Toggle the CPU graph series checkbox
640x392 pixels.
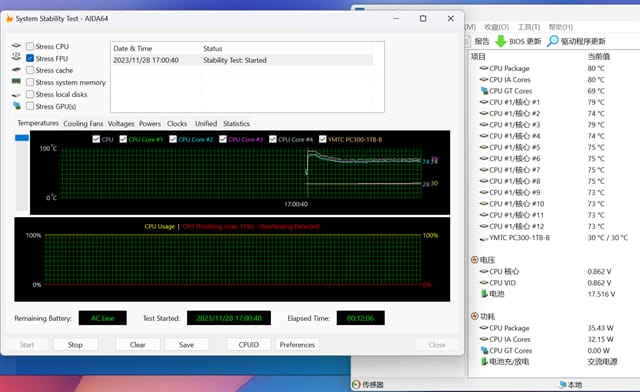tap(96, 139)
